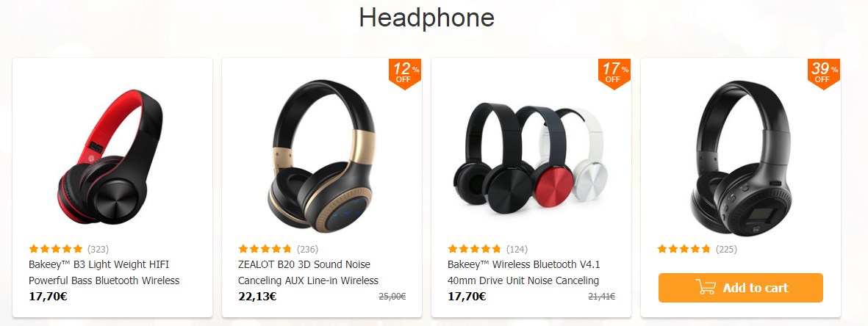Add the black headphone to cart
868x326 pixels.
[x=741, y=288]
